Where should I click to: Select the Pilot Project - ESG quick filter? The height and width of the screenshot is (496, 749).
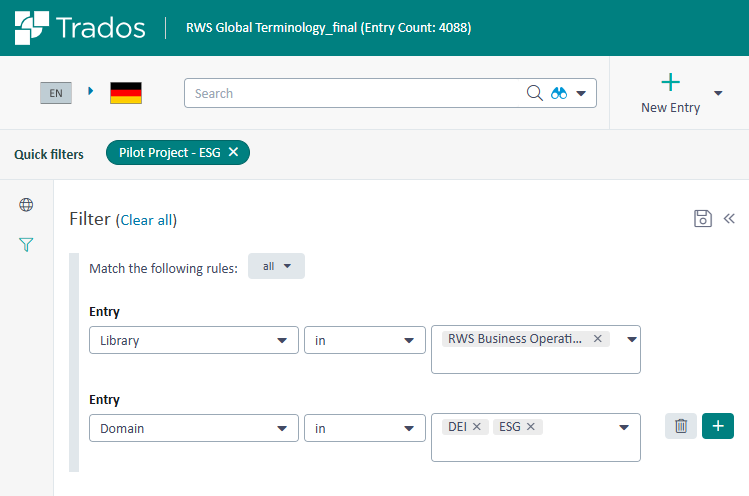click(x=170, y=152)
